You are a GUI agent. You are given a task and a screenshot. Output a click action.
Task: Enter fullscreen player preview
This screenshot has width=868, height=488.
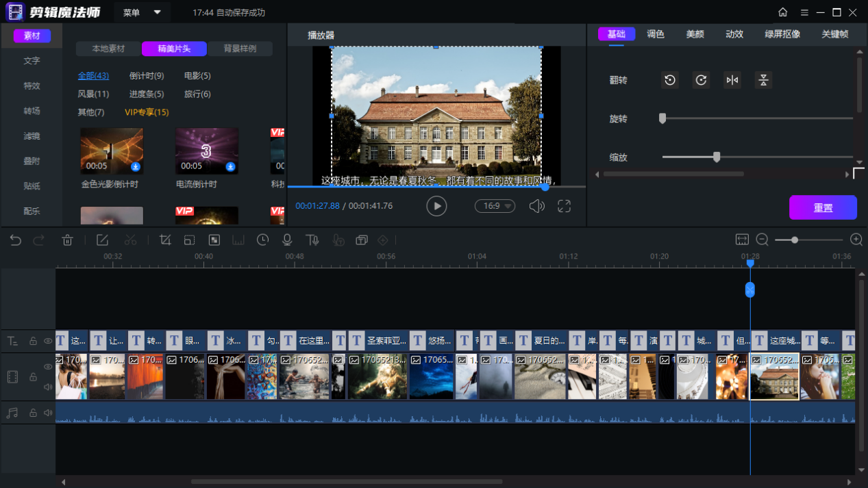pyautogui.click(x=564, y=206)
